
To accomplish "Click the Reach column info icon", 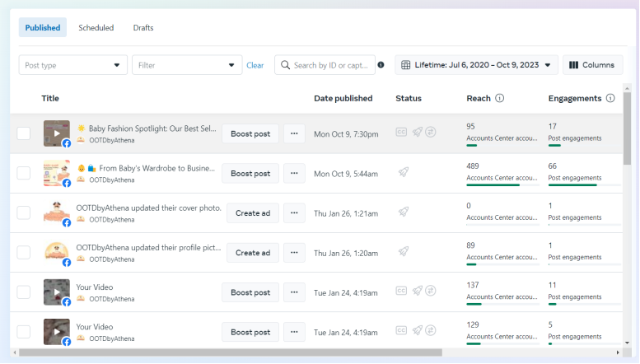I will (500, 98).
